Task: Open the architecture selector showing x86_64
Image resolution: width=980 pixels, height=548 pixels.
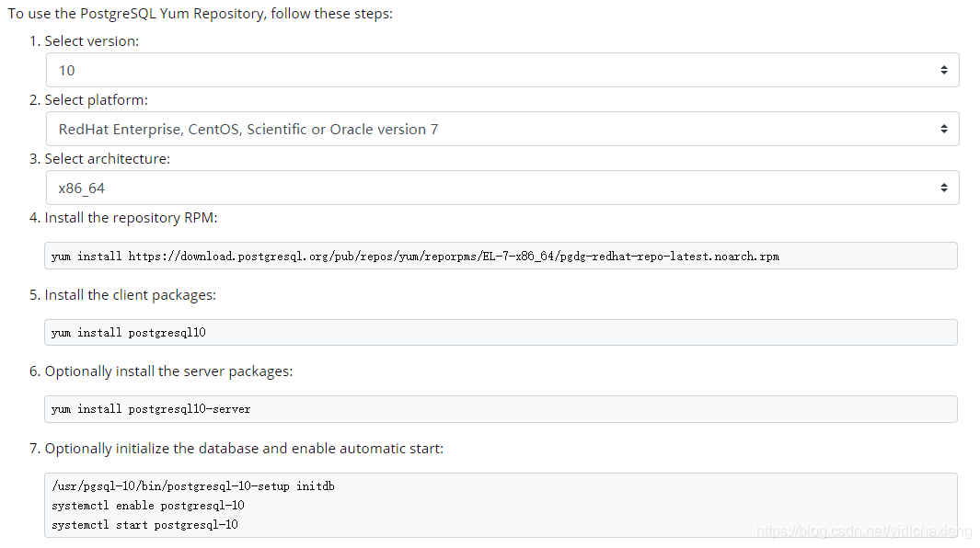Action: click(368, 187)
